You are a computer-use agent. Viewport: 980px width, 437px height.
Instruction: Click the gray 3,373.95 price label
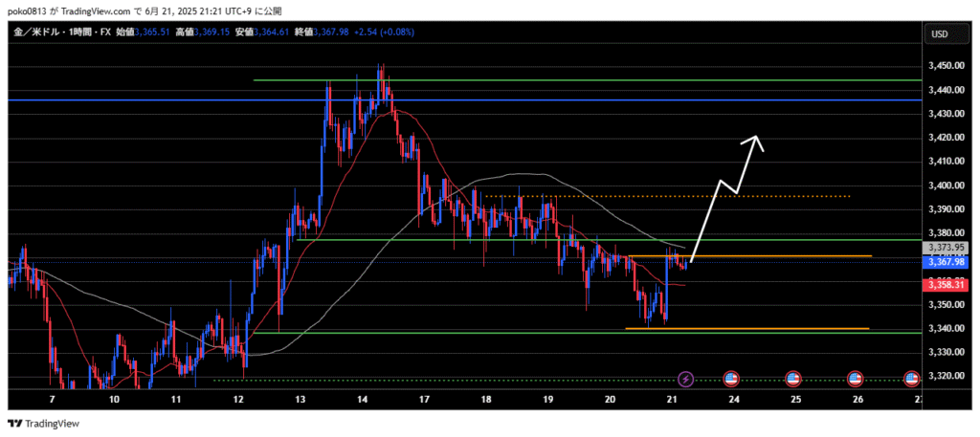[x=947, y=248]
